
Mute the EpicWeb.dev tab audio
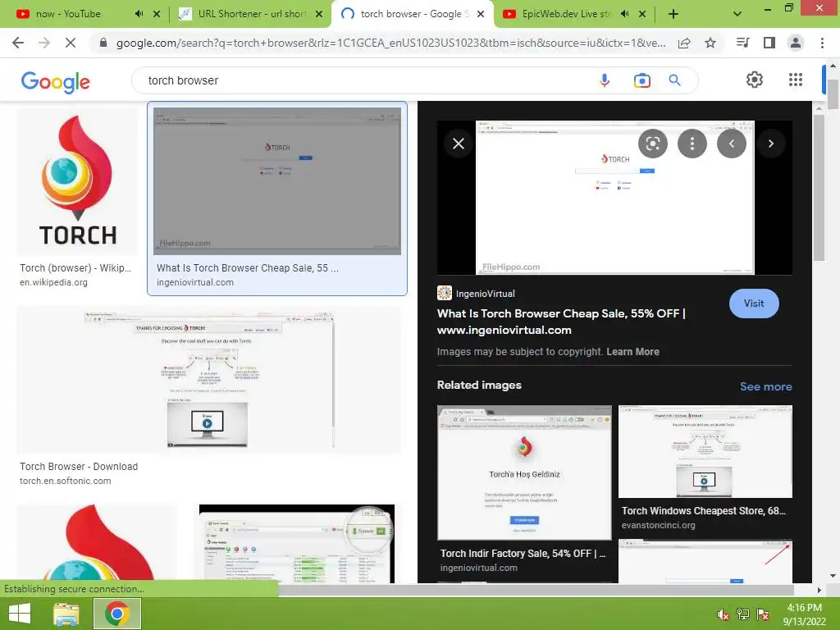click(x=624, y=14)
